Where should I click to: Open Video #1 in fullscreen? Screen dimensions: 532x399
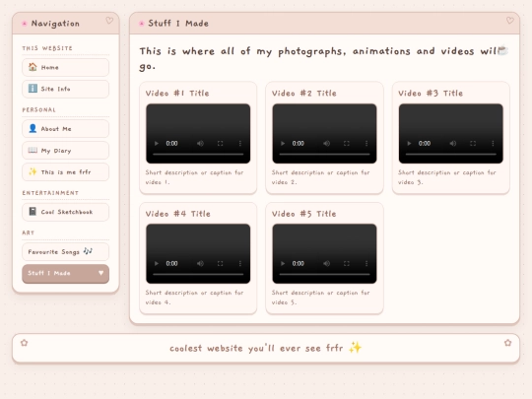221,144
